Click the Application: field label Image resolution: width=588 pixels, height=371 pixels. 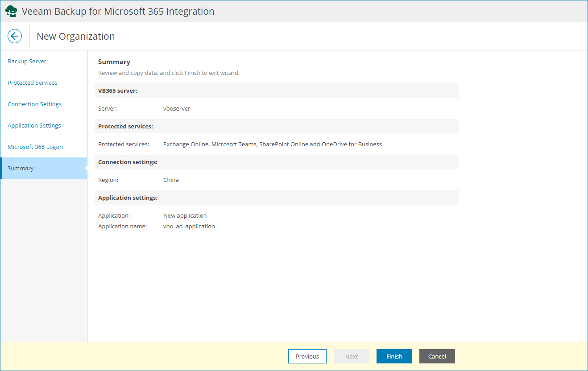[114, 215]
